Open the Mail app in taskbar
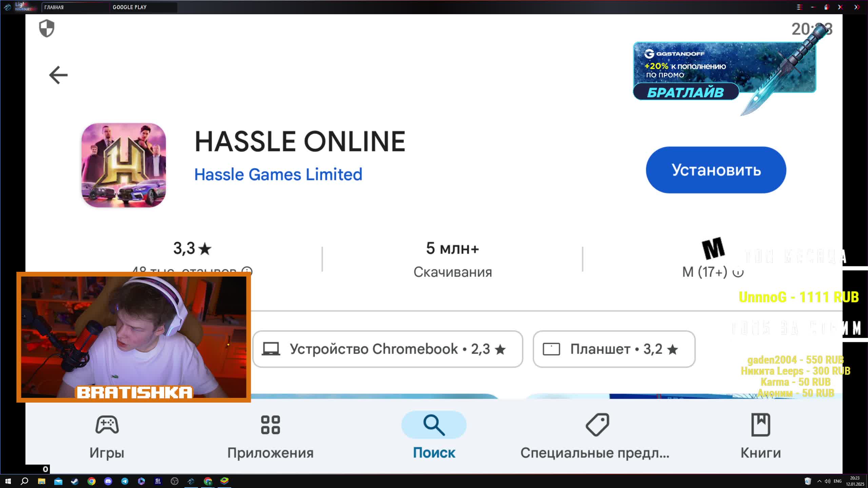The width and height of the screenshot is (868, 488). point(58,481)
